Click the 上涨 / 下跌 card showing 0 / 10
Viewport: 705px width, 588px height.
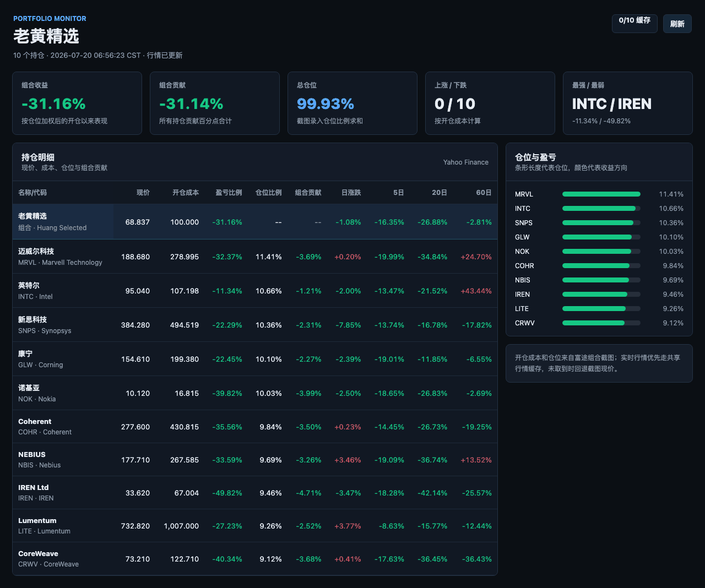click(490, 103)
